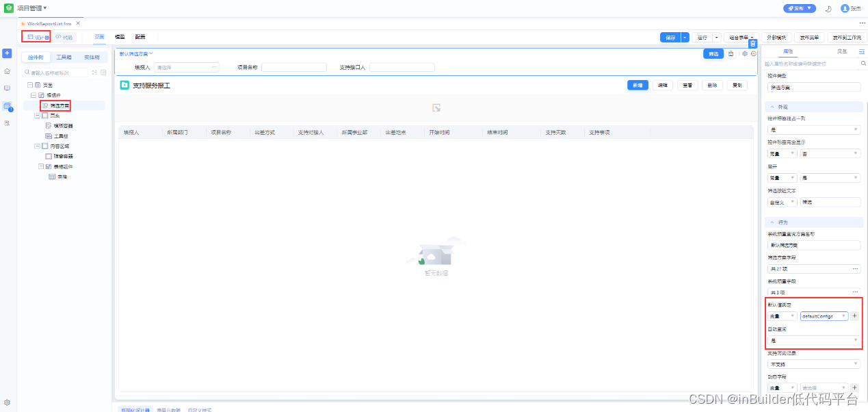This screenshot has height=412, width=868.
Task: Select the 实体树 panel tab
Action: coord(92,57)
